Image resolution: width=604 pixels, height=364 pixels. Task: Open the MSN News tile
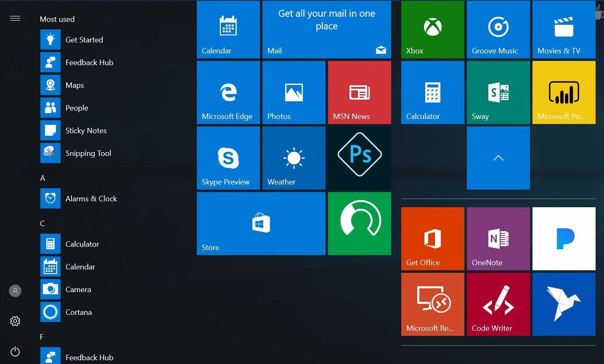click(x=360, y=92)
